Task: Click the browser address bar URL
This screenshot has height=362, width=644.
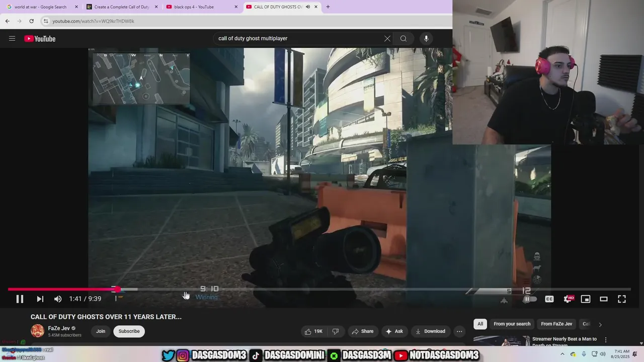Action: (93, 21)
